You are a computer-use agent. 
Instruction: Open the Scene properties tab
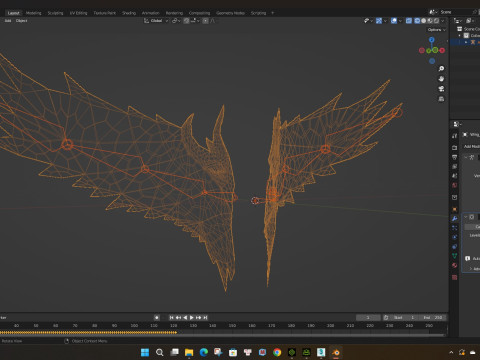click(x=454, y=176)
